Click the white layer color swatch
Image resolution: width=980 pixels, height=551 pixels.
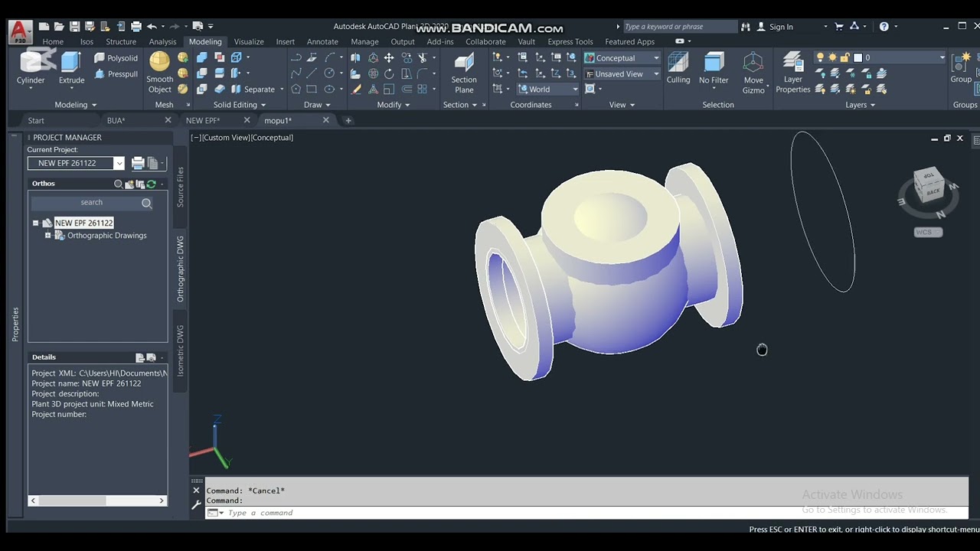tap(858, 57)
